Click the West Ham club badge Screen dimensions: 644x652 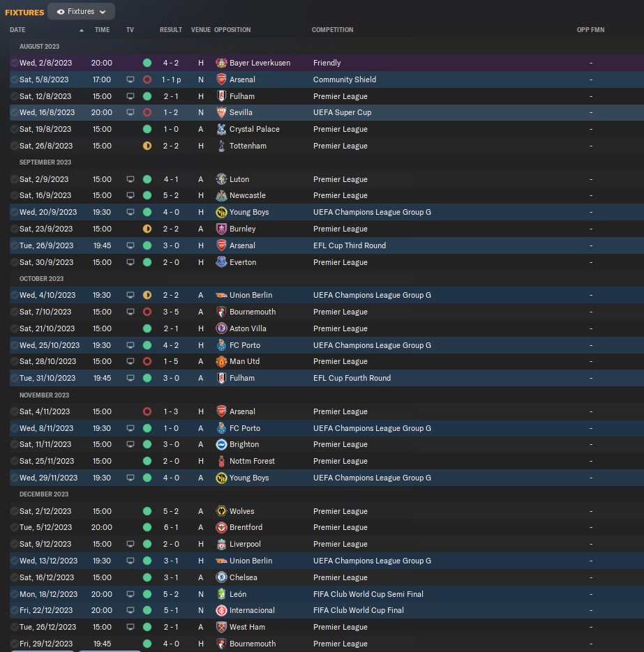221,627
